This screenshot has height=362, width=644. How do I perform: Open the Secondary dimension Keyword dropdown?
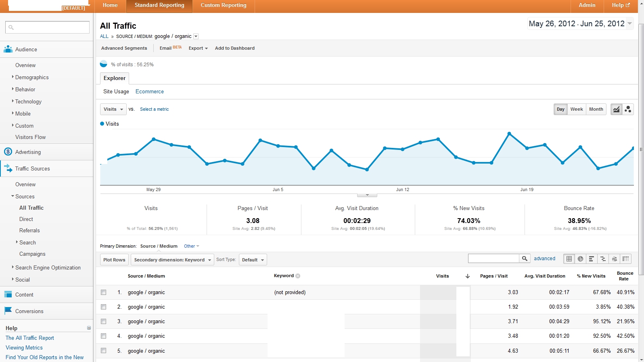(172, 260)
